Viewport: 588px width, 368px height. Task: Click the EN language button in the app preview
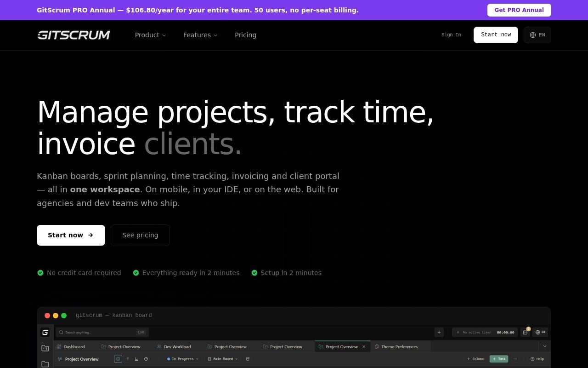click(x=540, y=332)
